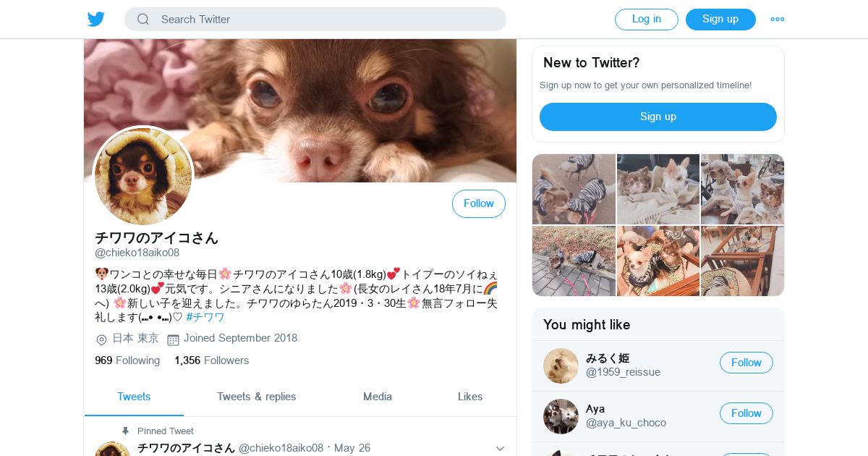868x456 pixels.
Task: Follow チワワのアイコさん from the profile header
Action: (479, 203)
